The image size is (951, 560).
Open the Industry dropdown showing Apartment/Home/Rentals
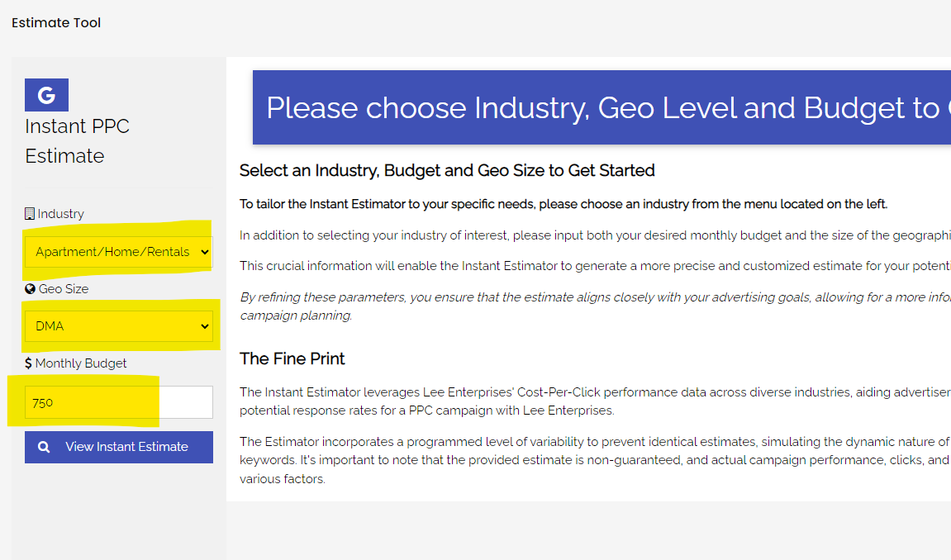coord(118,252)
